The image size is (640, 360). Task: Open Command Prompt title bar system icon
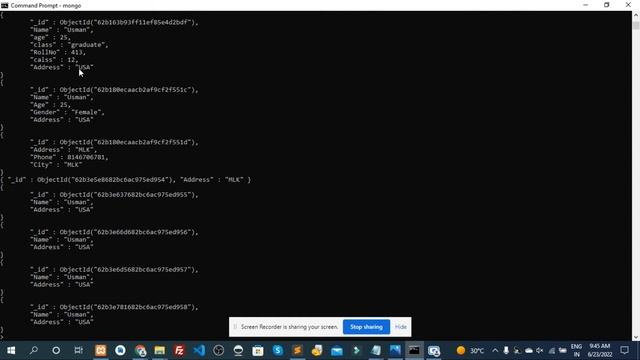[x=4, y=5]
